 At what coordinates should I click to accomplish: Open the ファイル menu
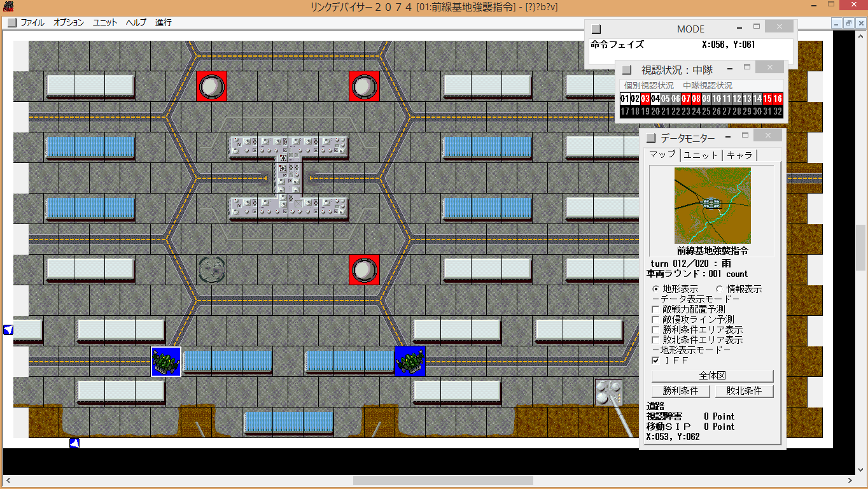tap(32, 22)
